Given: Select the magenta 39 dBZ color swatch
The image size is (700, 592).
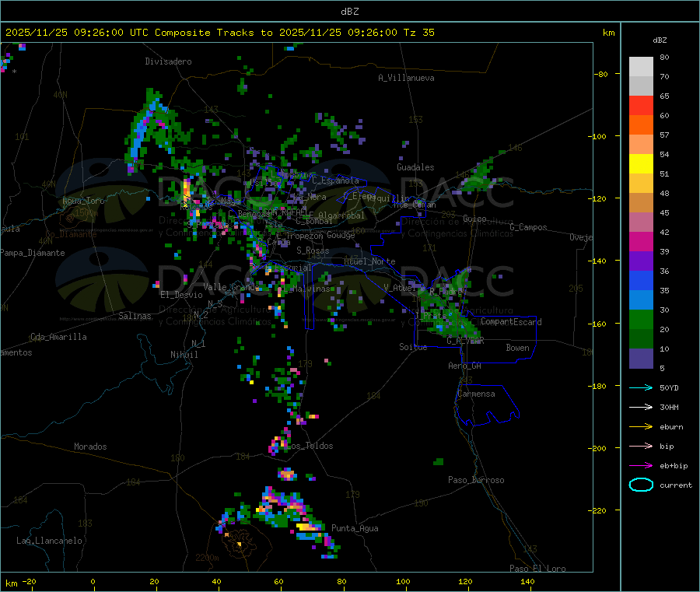Looking at the screenshot, I should point(641,241).
